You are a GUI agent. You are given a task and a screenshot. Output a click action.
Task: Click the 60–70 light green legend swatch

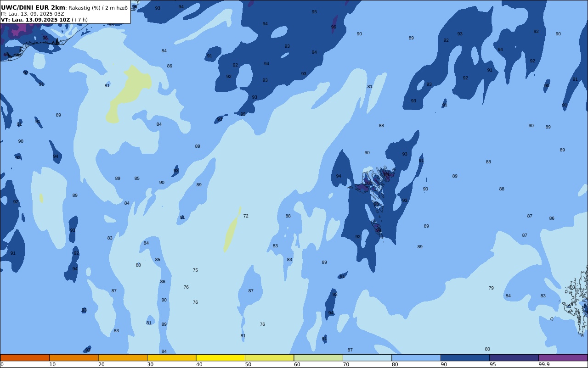coord(318,357)
